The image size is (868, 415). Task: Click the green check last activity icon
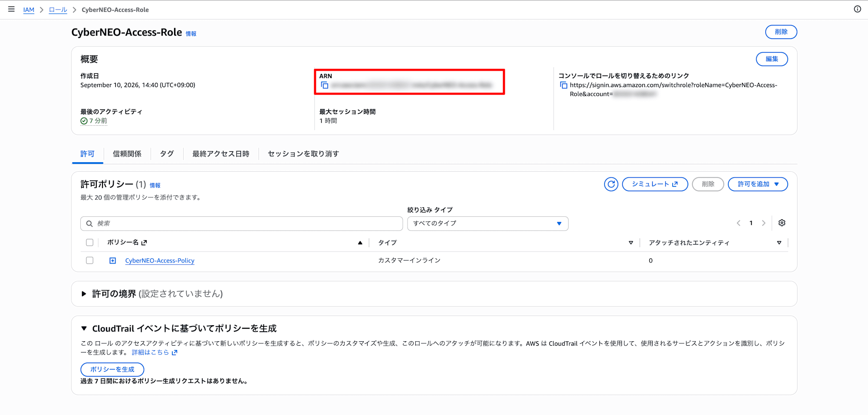click(x=84, y=121)
